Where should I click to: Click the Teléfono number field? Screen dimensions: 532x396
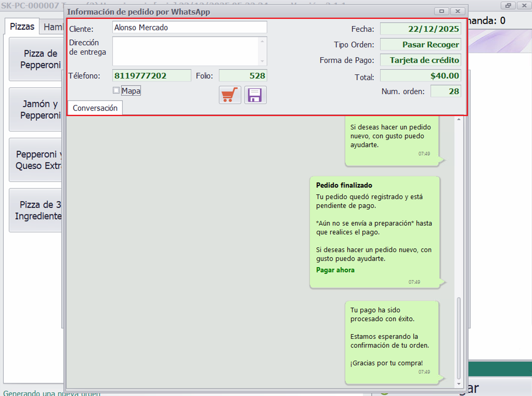(x=152, y=76)
